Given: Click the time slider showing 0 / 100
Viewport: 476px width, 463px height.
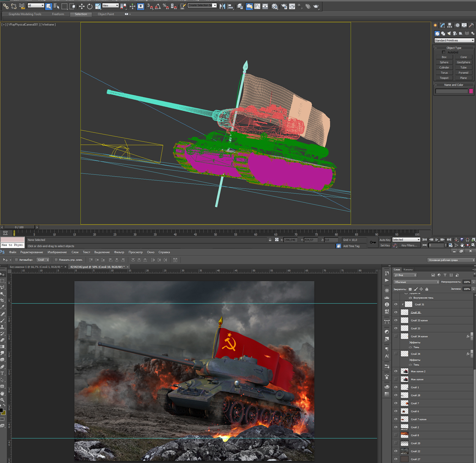Looking at the screenshot, I should click(x=19, y=227).
